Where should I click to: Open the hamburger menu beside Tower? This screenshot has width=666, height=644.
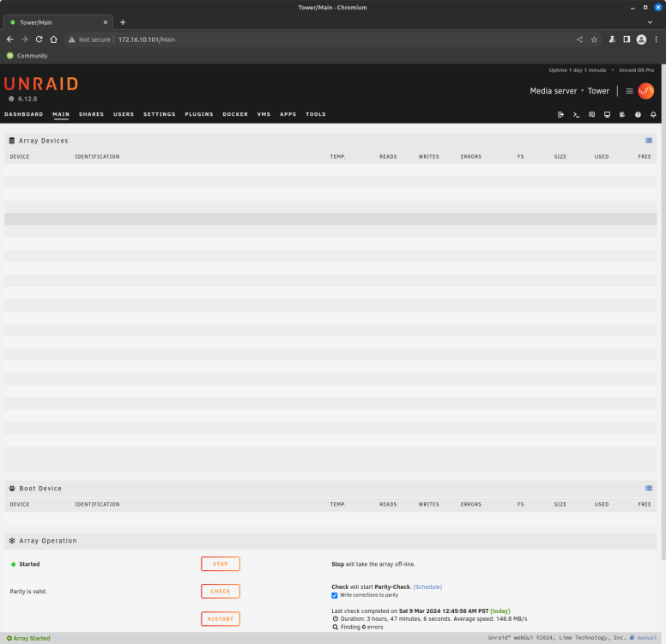tap(629, 91)
